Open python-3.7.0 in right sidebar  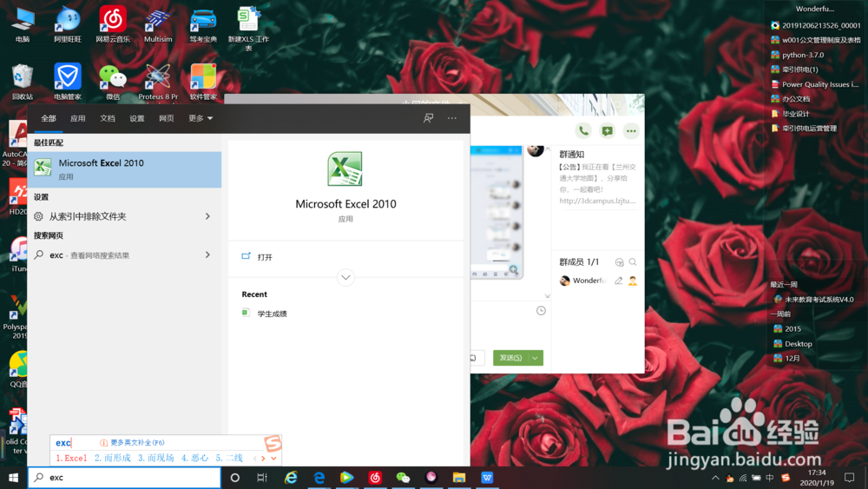797,55
